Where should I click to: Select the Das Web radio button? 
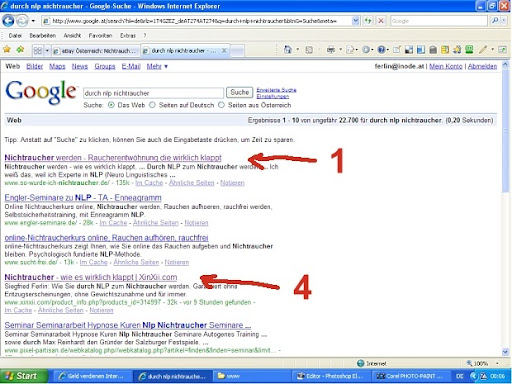[x=111, y=105]
